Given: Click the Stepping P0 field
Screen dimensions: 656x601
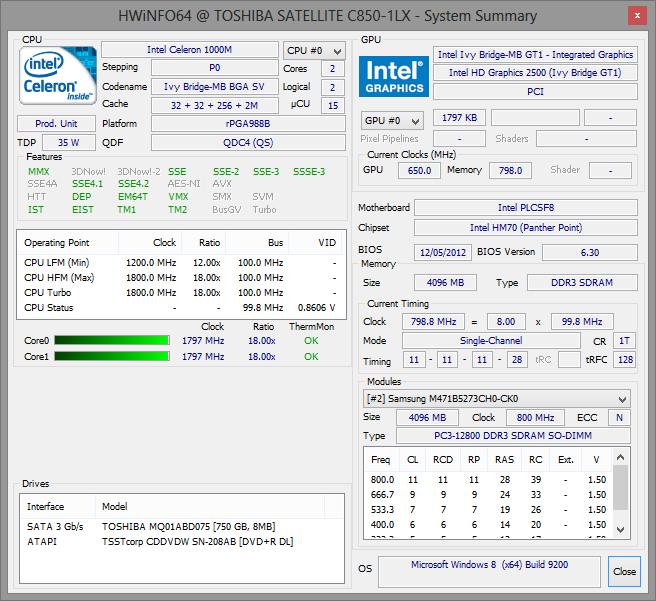Looking at the screenshot, I should pos(215,68).
